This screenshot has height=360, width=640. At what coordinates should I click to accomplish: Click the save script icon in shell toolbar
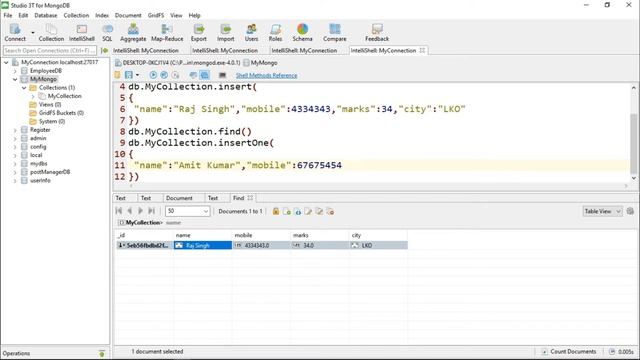129,75
